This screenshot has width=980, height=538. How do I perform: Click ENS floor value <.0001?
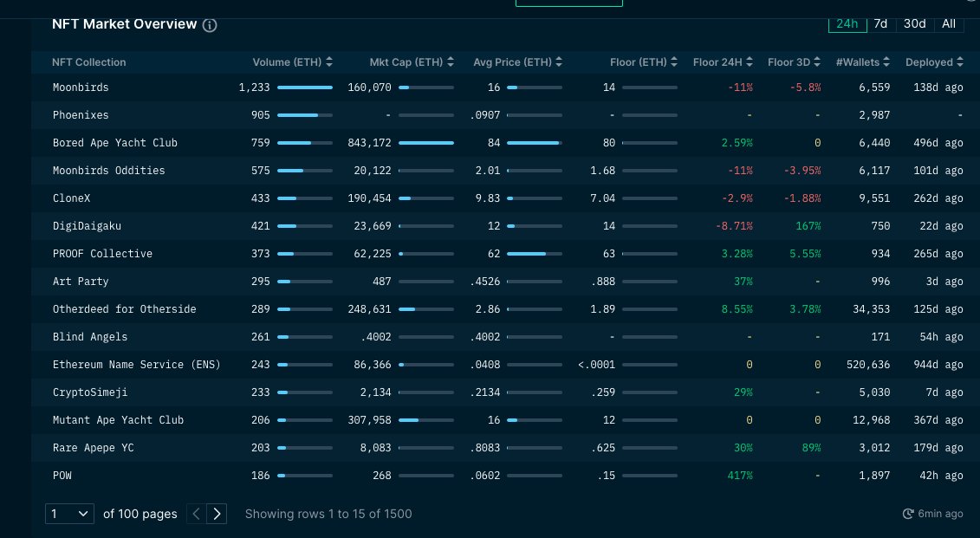[x=596, y=364]
